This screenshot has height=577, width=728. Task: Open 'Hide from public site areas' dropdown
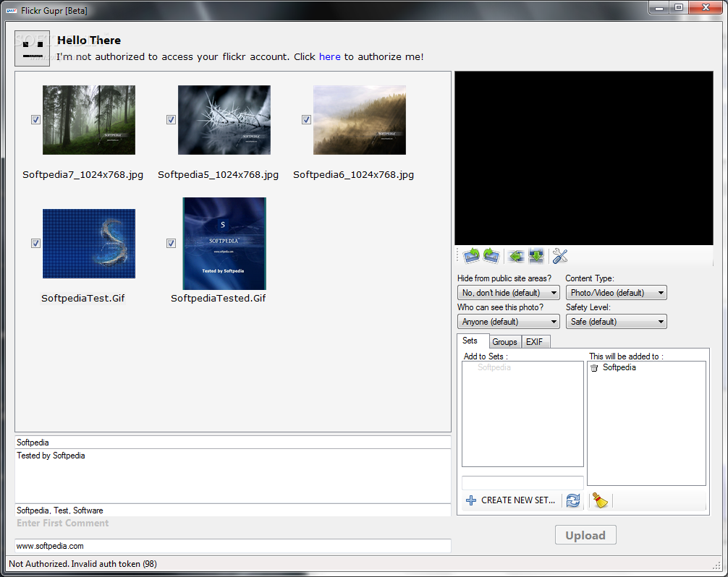(509, 293)
